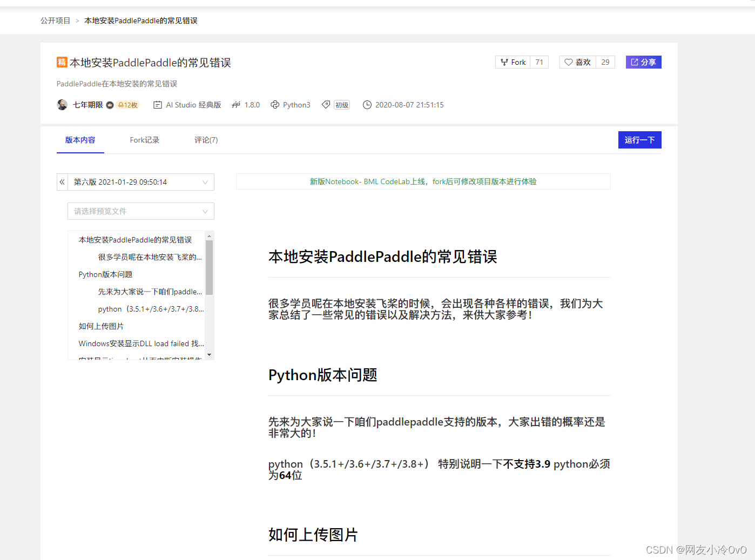The height and width of the screenshot is (560, 755).
Task: Click the 新版Notebook- BML CodeLab上线 notice link
Action: pyautogui.click(x=423, y=181)
